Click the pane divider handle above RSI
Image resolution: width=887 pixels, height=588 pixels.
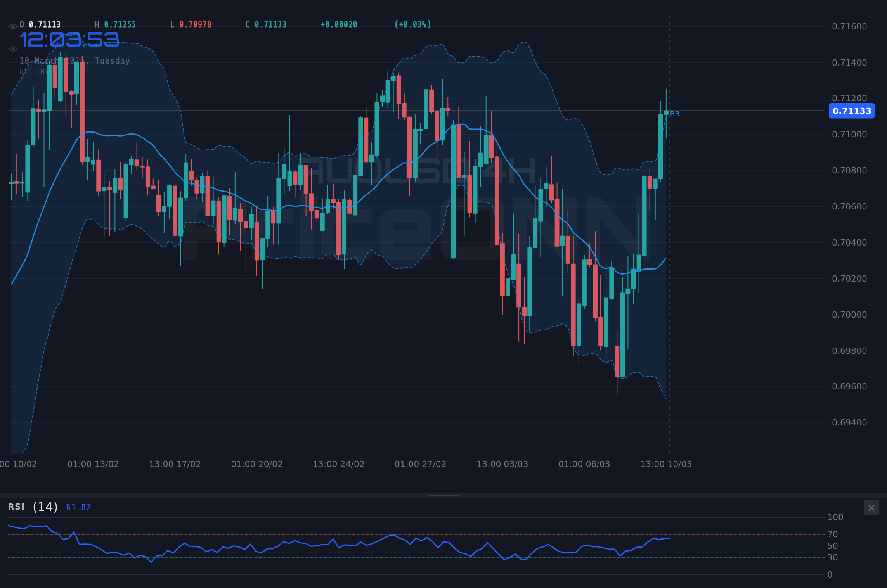[443, 496]
